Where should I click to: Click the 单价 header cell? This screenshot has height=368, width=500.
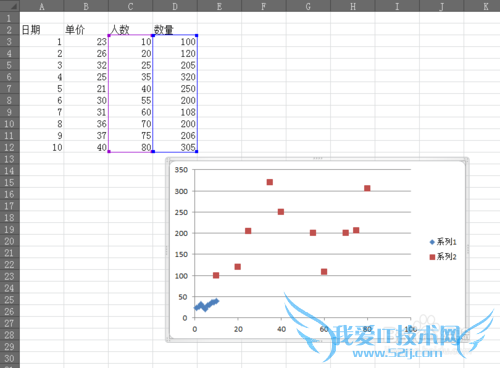coord(86,30)
